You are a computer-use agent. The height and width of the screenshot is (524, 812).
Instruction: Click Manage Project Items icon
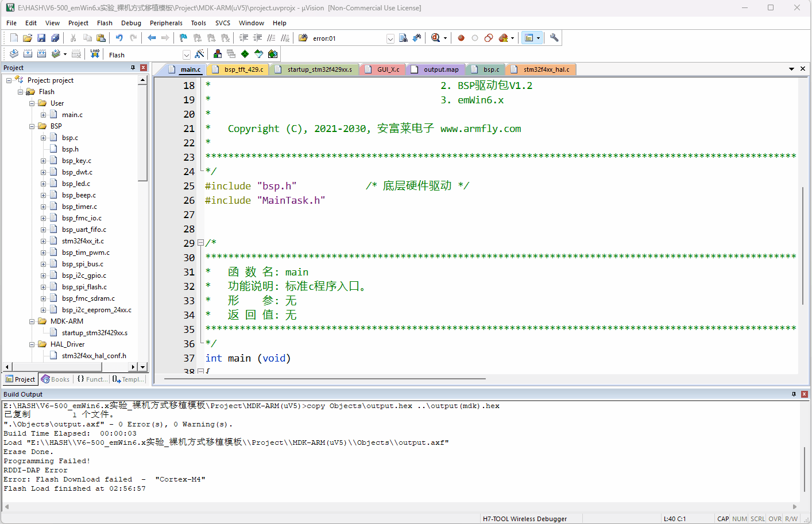[218, 54]
